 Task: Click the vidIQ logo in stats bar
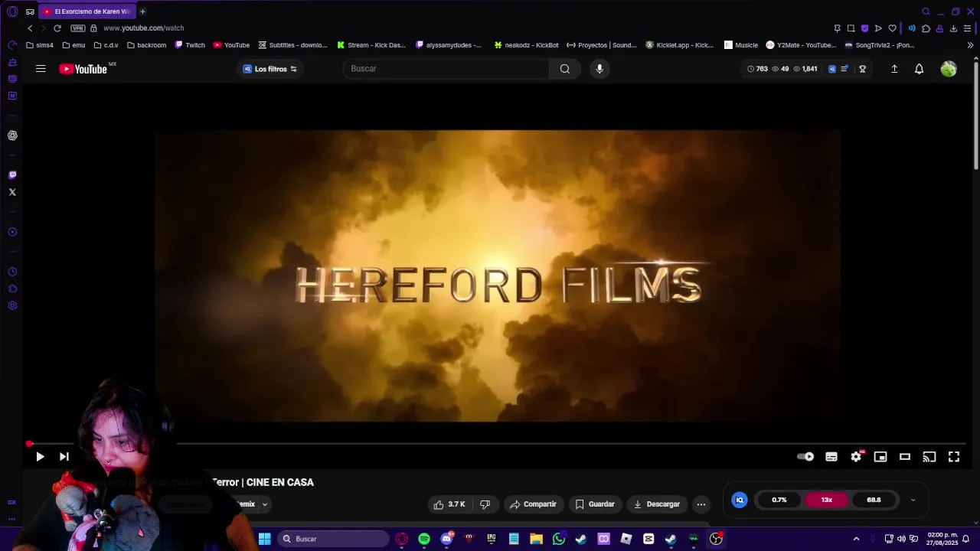[x=740, y=500]
